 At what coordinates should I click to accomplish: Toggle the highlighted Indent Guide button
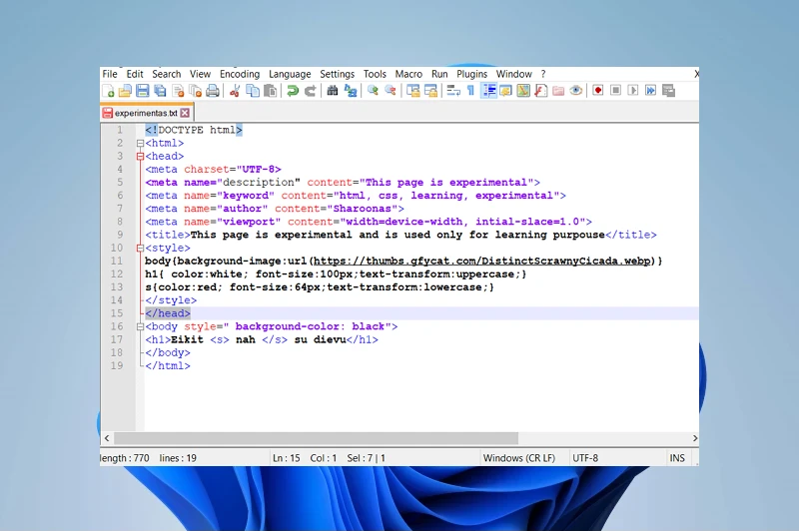[488, 91]
